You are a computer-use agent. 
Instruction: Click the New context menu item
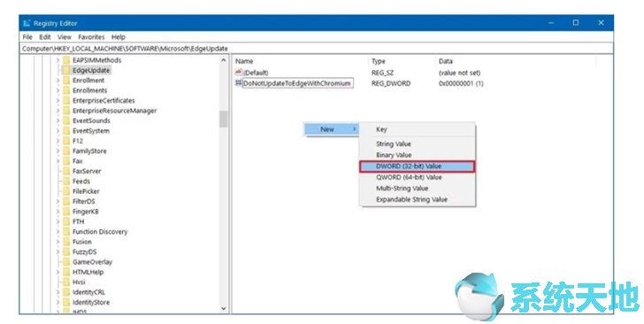click(x=331, y=129)
